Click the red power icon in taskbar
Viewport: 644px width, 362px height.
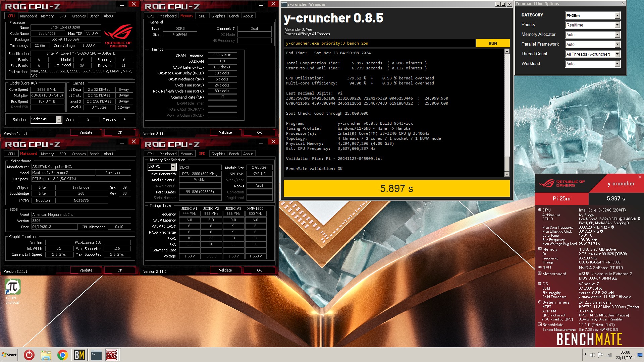tap(29, 355)
